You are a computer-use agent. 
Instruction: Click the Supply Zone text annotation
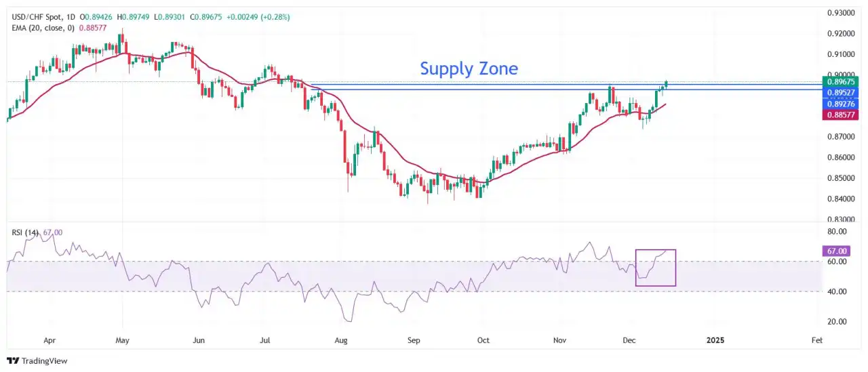(469, 68)
